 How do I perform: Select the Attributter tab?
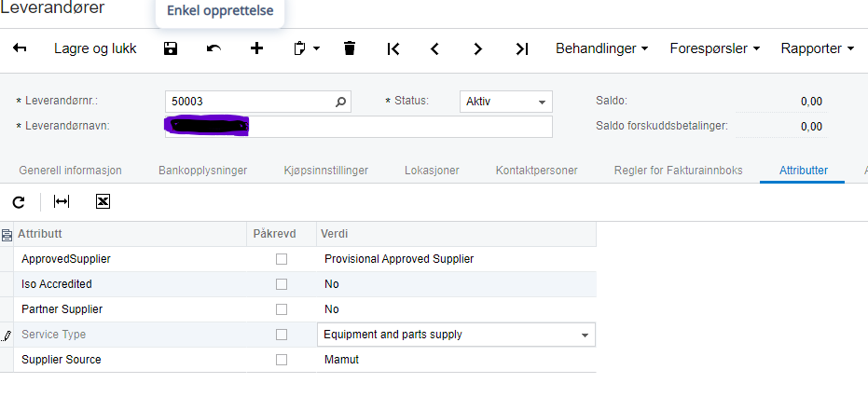pos(804,171)
